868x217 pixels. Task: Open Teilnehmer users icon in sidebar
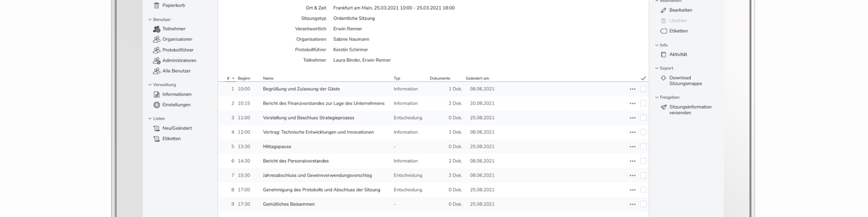(x=156, y=29)
